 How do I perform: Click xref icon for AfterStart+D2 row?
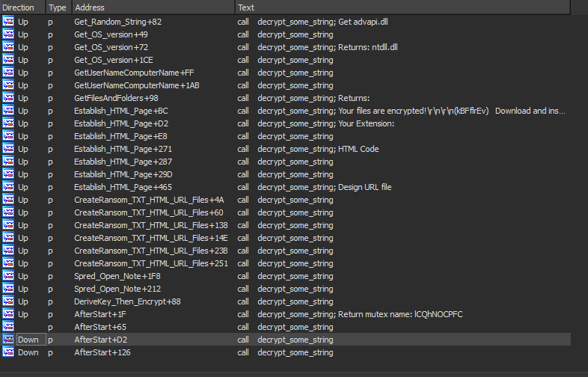[x=8, y=340]
